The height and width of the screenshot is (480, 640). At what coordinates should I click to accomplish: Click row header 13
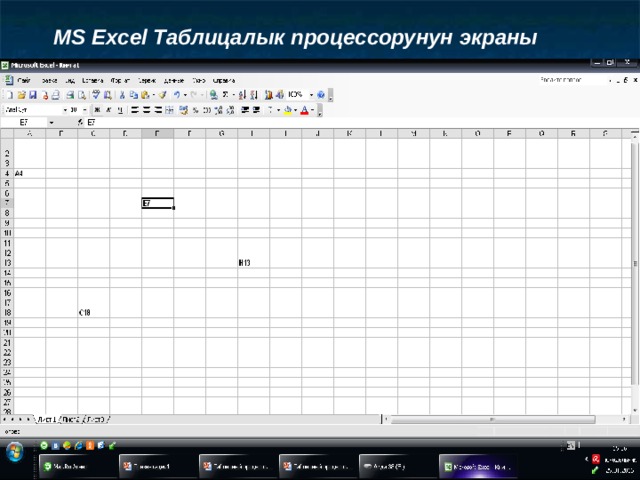(7, 263)
